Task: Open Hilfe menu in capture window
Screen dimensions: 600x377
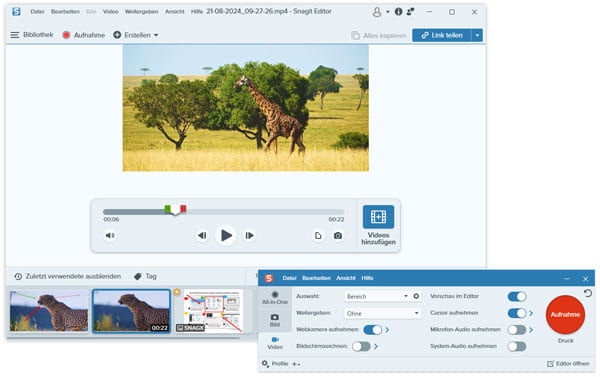Action: pos(367,278)
